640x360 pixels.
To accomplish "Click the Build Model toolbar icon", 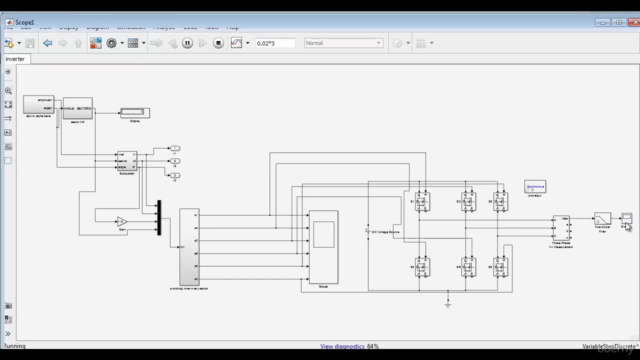I will click(421, 43).
